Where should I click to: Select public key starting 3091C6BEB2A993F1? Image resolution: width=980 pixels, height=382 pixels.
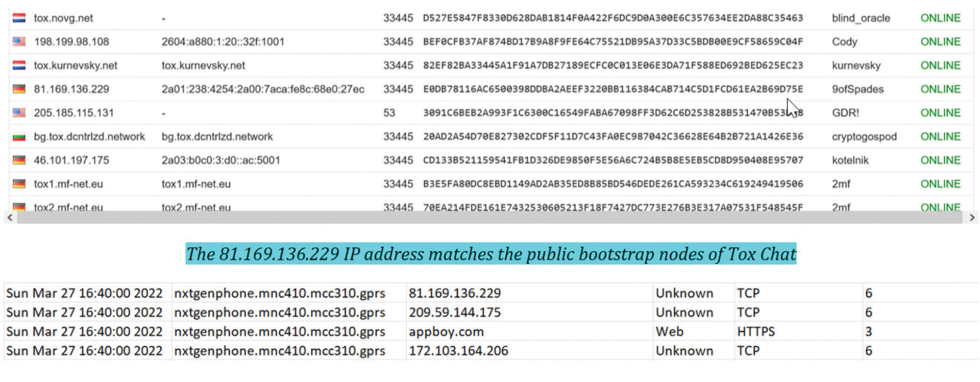tap(613, 112)
